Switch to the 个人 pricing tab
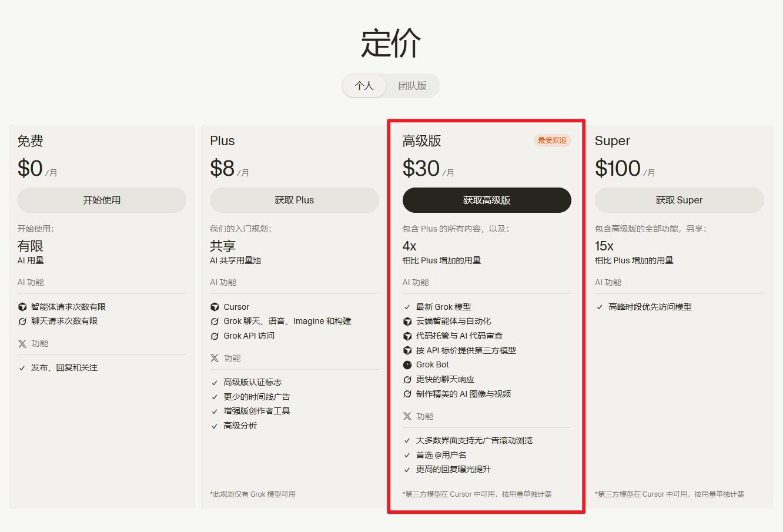 click(364, 86)
